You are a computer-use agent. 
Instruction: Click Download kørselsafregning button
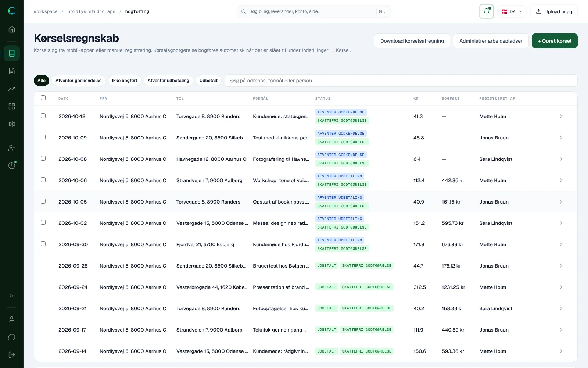pyautogui.click(x=412, y=41)
